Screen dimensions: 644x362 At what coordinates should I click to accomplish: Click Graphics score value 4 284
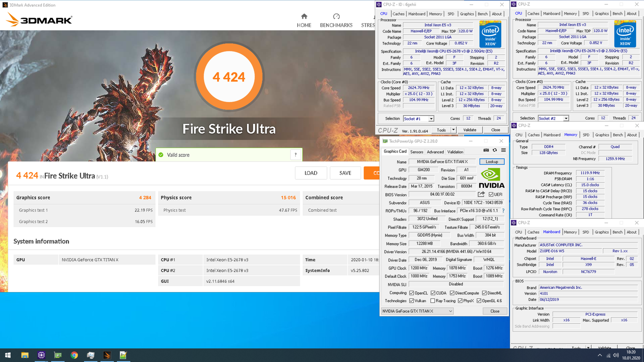[x=145, y=197]
